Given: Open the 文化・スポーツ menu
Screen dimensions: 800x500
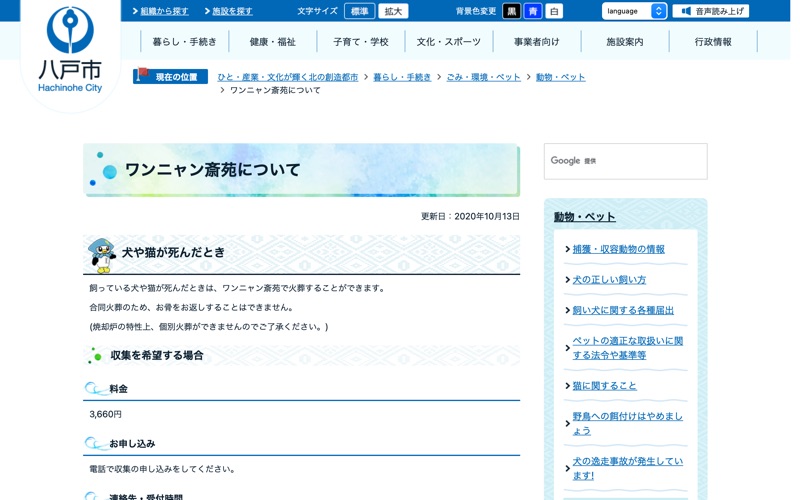Looking at the screenshot, I should point(448,42).
